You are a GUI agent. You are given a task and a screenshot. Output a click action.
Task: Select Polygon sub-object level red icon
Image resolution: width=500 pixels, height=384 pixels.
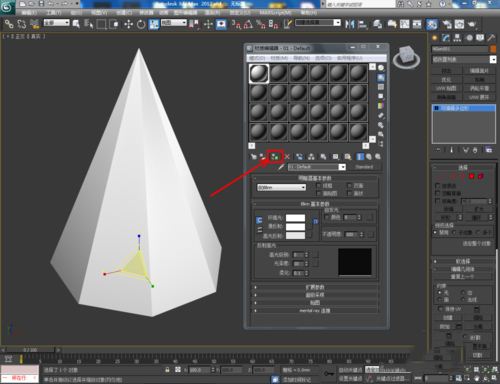tap(472, 176)
